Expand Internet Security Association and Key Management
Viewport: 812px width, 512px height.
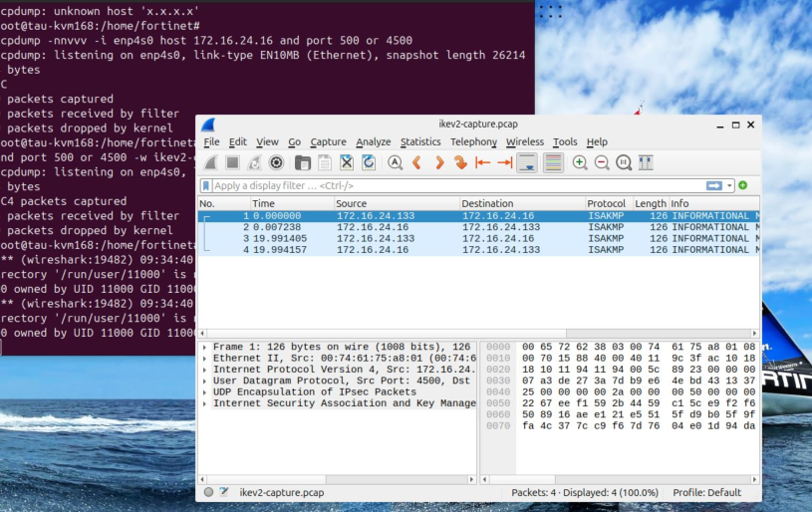coord(205,403)
